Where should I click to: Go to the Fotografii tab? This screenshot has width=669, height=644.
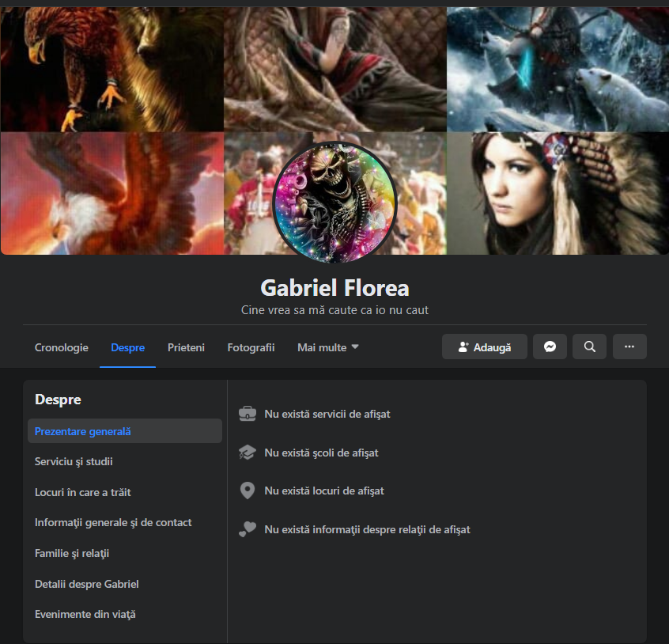(251, 347)
